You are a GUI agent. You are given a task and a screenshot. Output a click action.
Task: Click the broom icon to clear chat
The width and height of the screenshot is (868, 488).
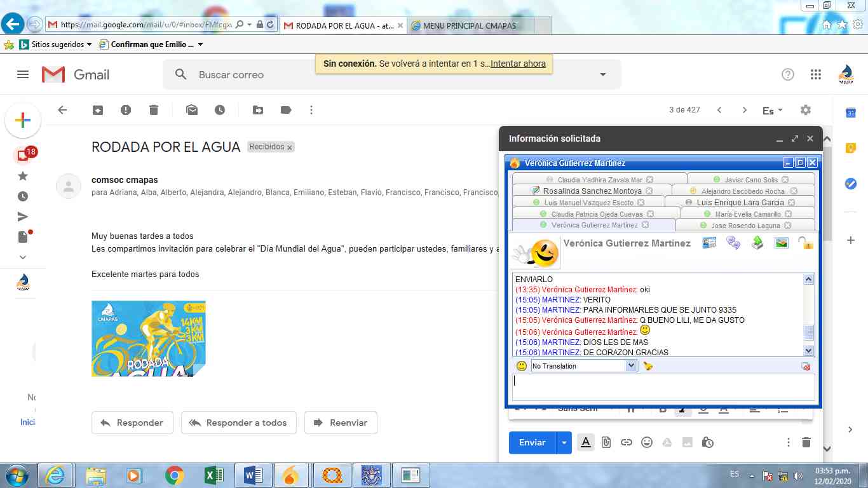coord(648,366)
